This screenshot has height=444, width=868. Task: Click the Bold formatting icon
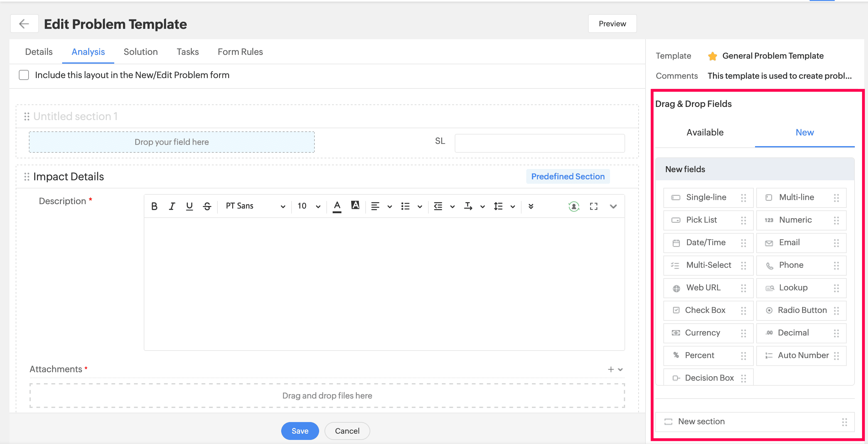point(154,206)
